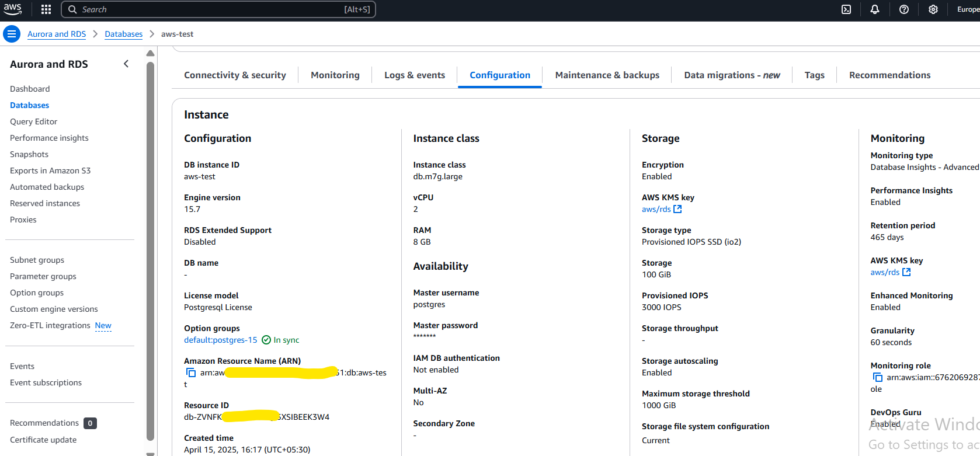Open Event subscriptions in the sidebar
The width and height of the screenshot is (980, 456).
[x=46, y=382]
